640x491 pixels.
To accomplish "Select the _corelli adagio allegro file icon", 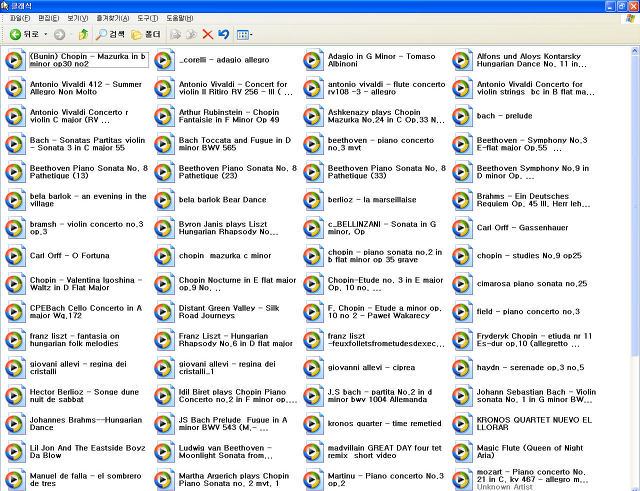I will click(164, 60).
